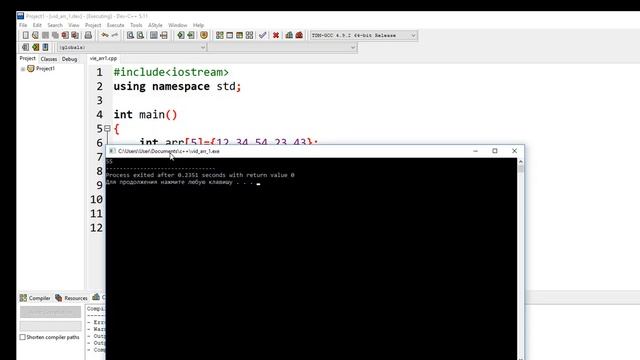Click the "using namespace std;" code line

pos(177,87)
